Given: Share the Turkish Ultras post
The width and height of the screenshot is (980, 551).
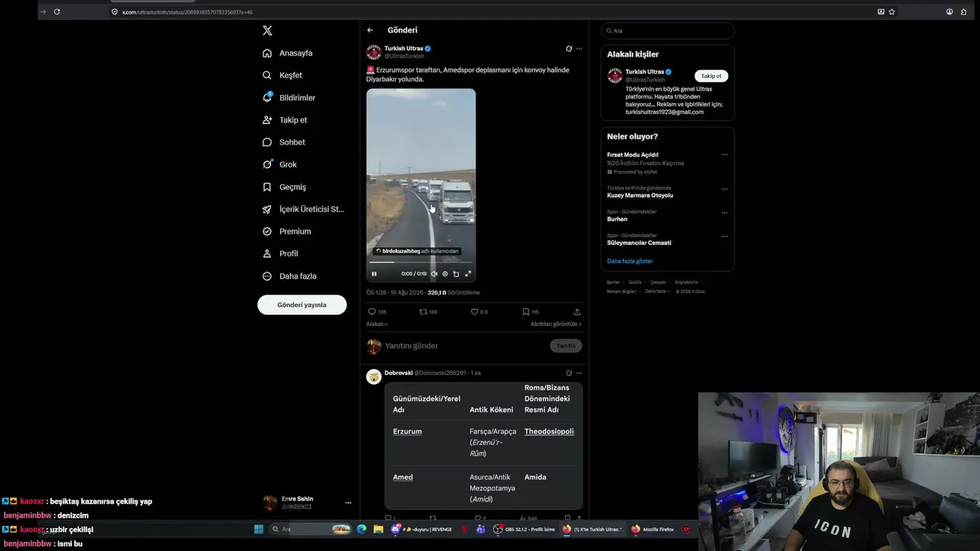Looking at the screenshot, I should point(577,312).
